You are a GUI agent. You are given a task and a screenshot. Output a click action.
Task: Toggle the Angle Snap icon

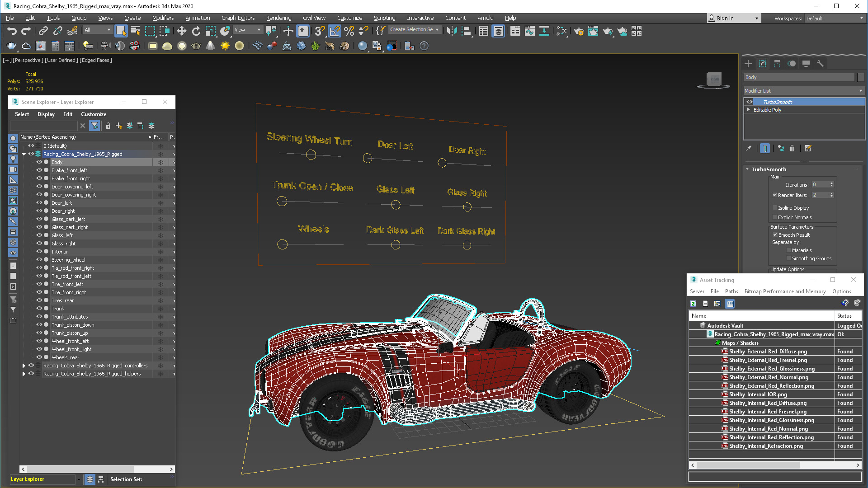pyautogui.click(x=335, y=31)
